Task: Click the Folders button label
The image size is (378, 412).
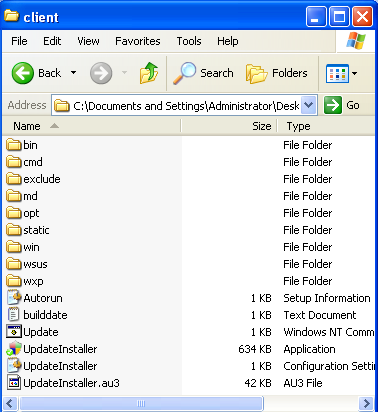Action: pos(290,73)
